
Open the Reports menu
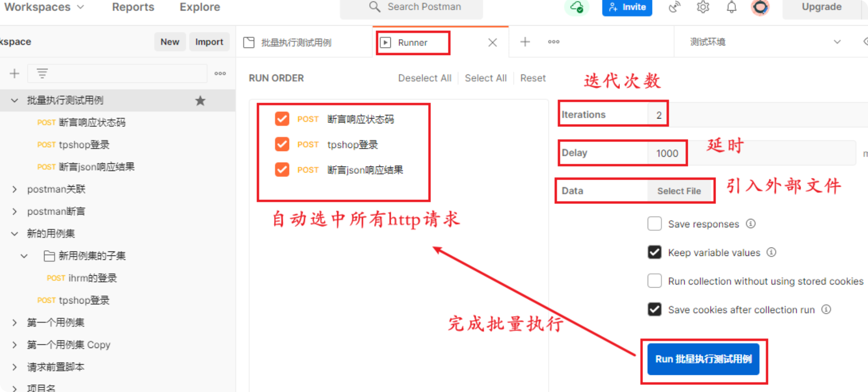pyautogui.click(x=133, y=7)
